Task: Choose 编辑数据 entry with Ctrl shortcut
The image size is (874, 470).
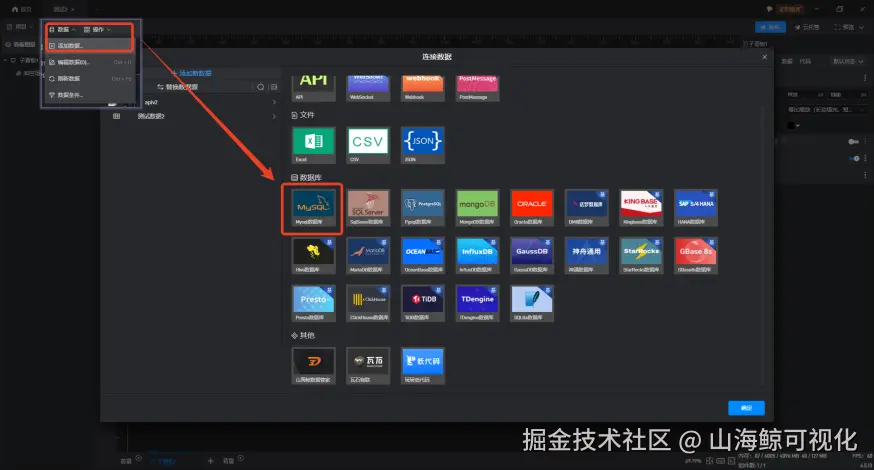Action: pos(89,62)
